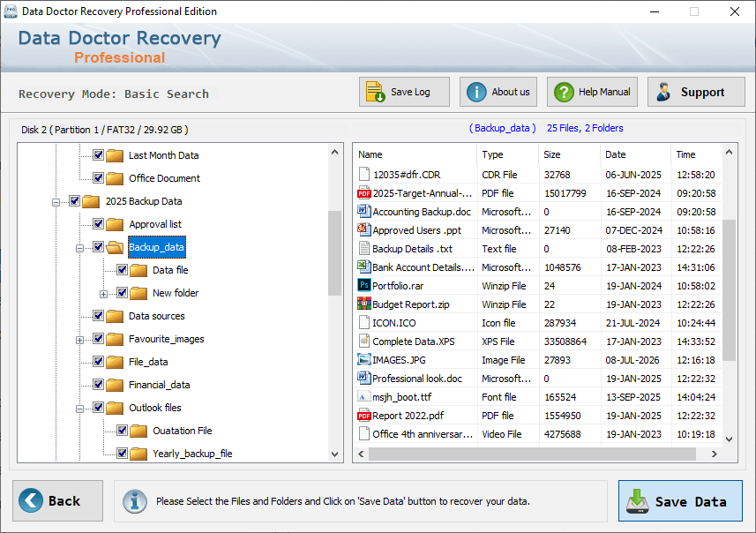This screenshot has height=533, width=756.
Task: Sort files by the Name column header
Action: click(x=415, y=154)
